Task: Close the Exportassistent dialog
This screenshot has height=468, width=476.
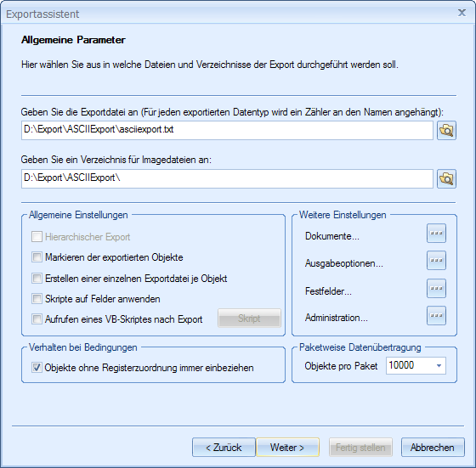Action: coord(462,13)
